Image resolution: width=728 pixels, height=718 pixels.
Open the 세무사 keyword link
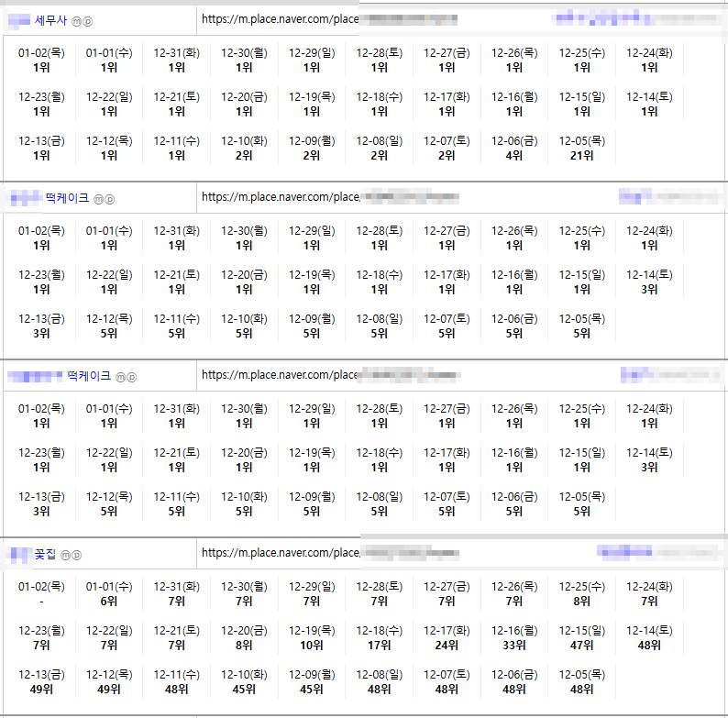(x=50, y=20)
